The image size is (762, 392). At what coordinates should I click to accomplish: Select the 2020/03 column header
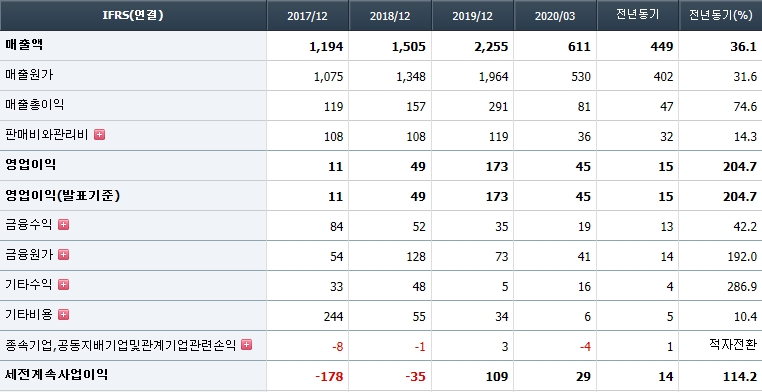(x=555, y=16)
